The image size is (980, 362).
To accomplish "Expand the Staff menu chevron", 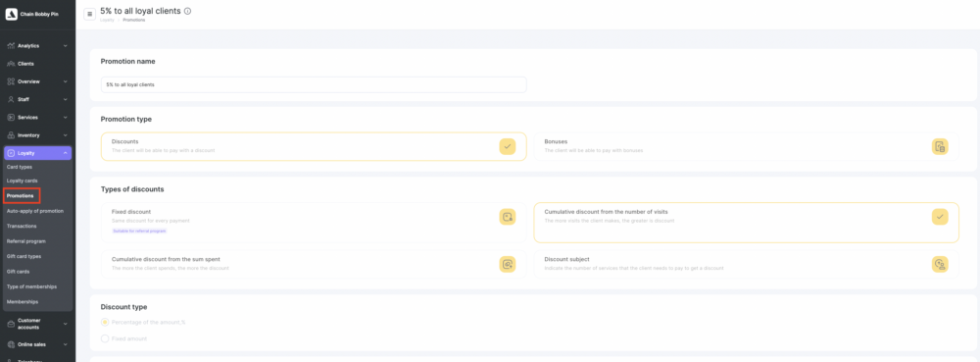I will (65, 99).
